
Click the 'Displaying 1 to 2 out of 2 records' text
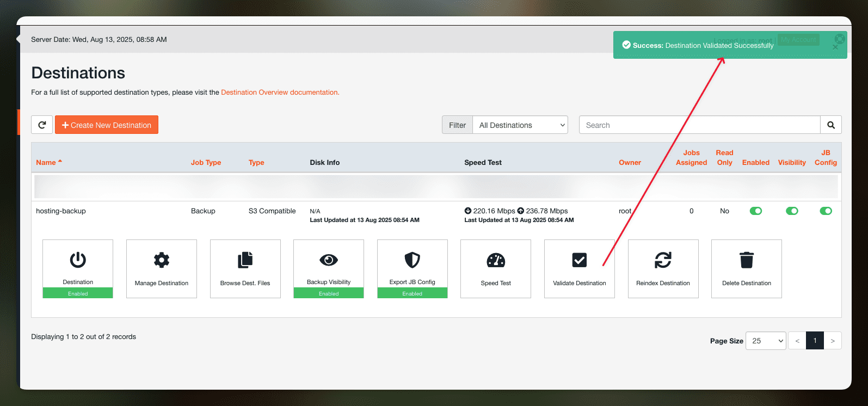point(83,337)
